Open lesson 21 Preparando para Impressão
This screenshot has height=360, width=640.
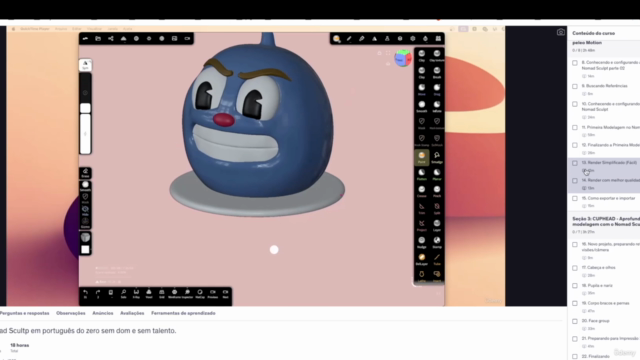click(604, 342)
